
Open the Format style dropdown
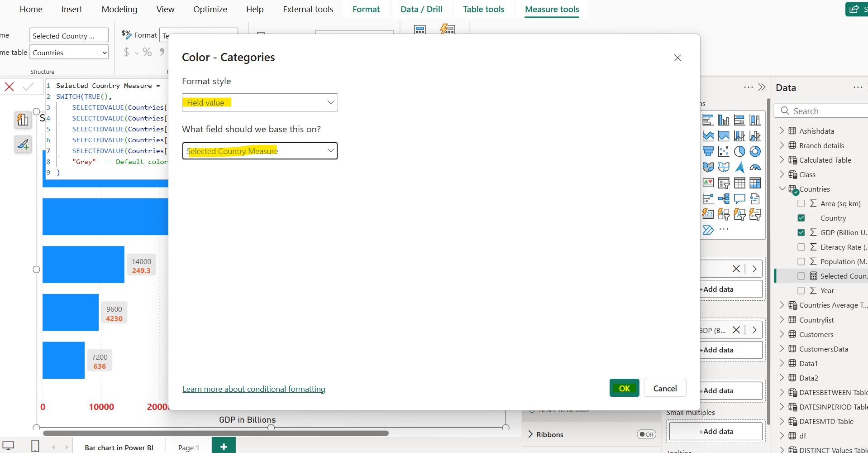(259, 102)
